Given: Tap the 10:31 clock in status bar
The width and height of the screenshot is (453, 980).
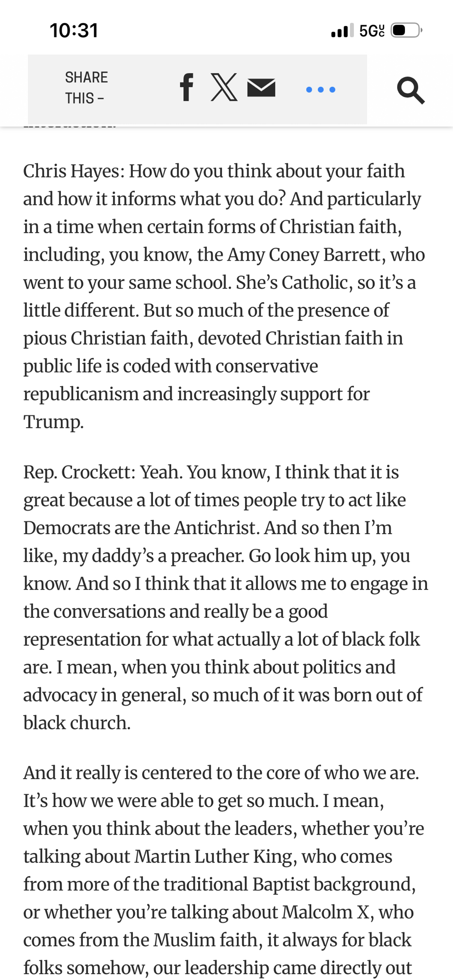Looking at the screenshot, I should 74,30.
